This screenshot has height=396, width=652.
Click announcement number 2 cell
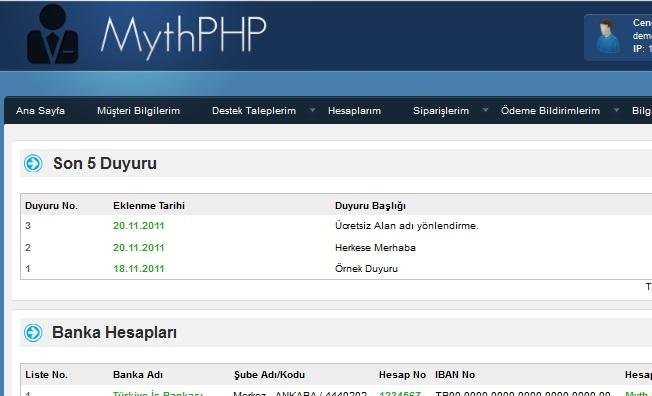coord(28,248)
